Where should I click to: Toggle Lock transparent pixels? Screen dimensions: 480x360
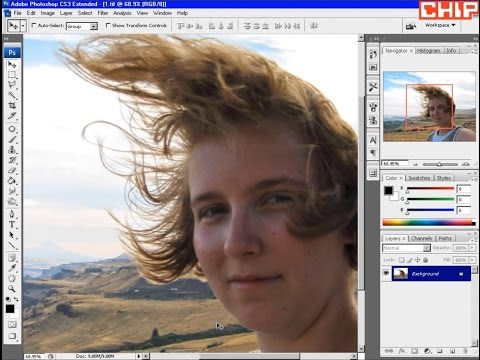(x=402, y=260)
